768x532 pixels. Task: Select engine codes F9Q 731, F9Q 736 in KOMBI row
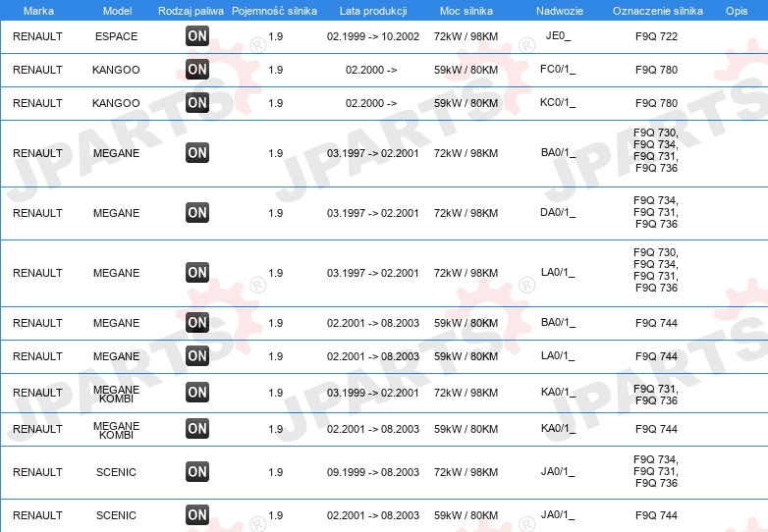tap(656, 395)
